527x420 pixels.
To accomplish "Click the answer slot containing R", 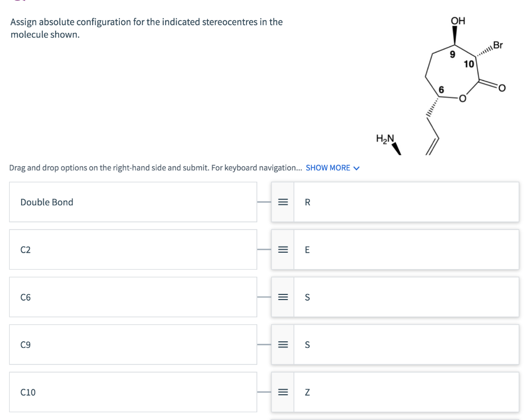I will click(x=406, y=202).
